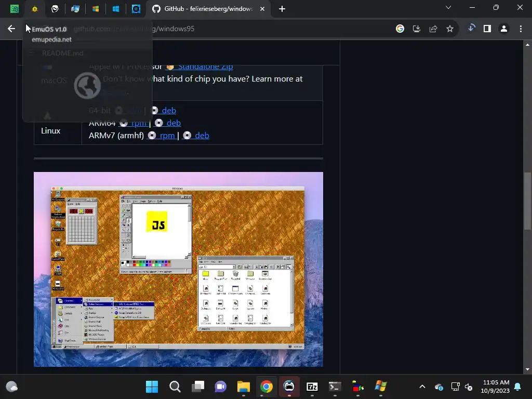Open the tab with computer monitor icon
The height and width of the screenshot is (399, 532).
[75, 9]
